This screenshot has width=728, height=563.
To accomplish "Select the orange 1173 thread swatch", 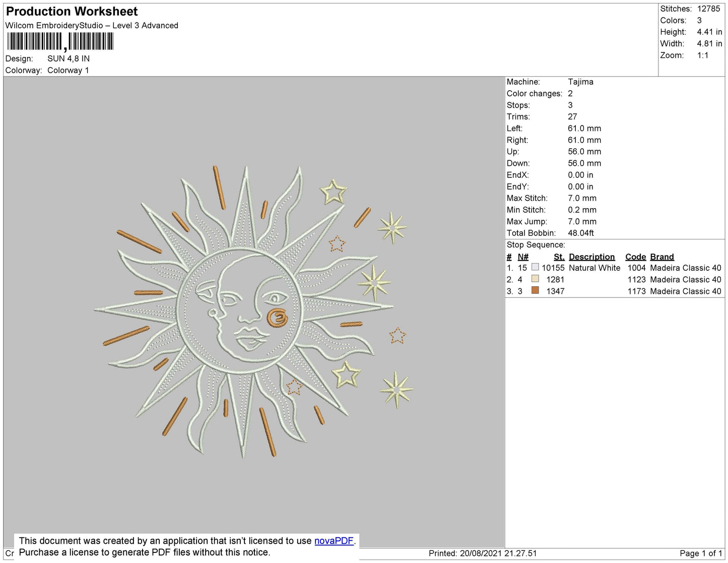I will tap(535, 290).
